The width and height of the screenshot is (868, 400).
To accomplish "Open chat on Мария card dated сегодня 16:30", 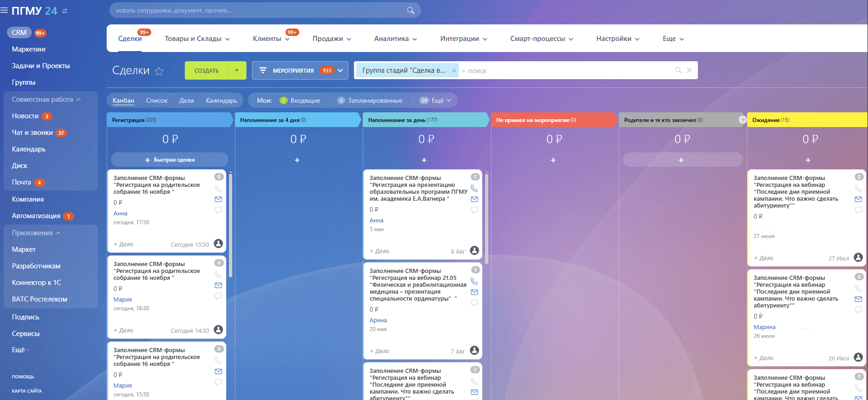I will 218,296.
